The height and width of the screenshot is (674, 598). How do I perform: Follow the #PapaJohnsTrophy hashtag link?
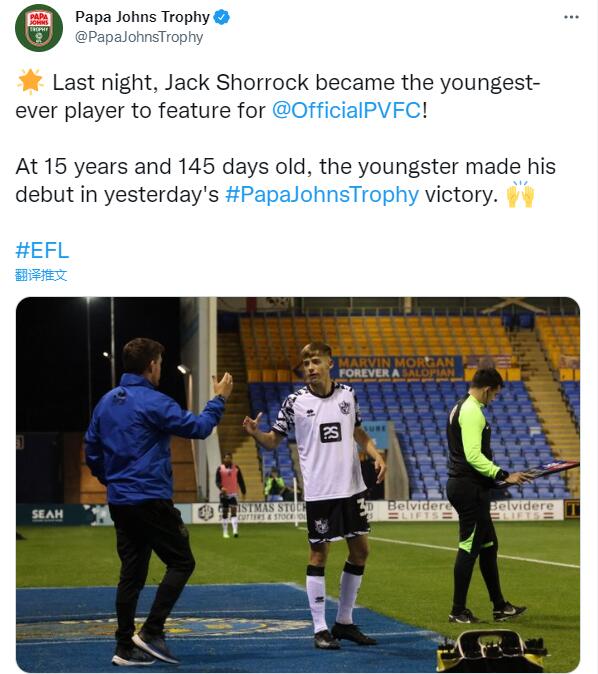point(322,194)
